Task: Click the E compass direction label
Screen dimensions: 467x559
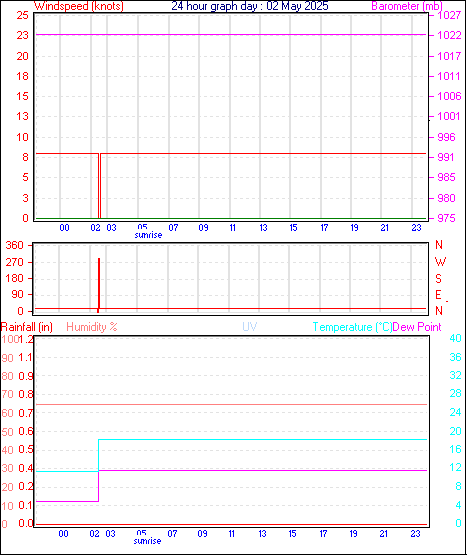Action: tap(438, 295)
